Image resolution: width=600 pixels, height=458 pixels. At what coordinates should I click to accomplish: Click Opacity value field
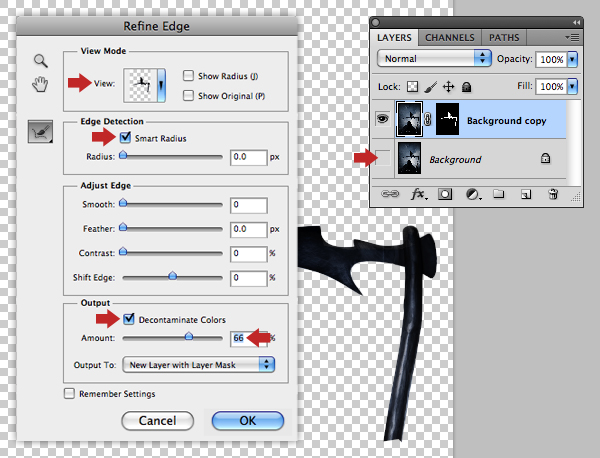coord(551,59)
